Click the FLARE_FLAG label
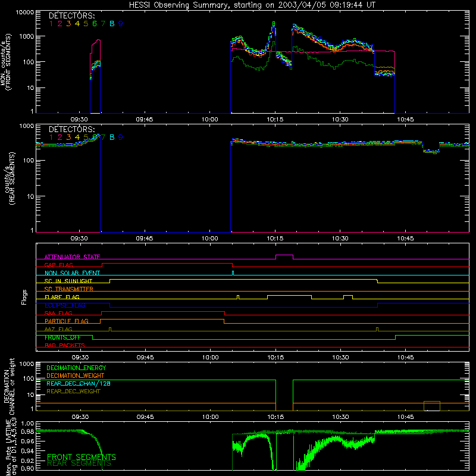 (62, 297)
